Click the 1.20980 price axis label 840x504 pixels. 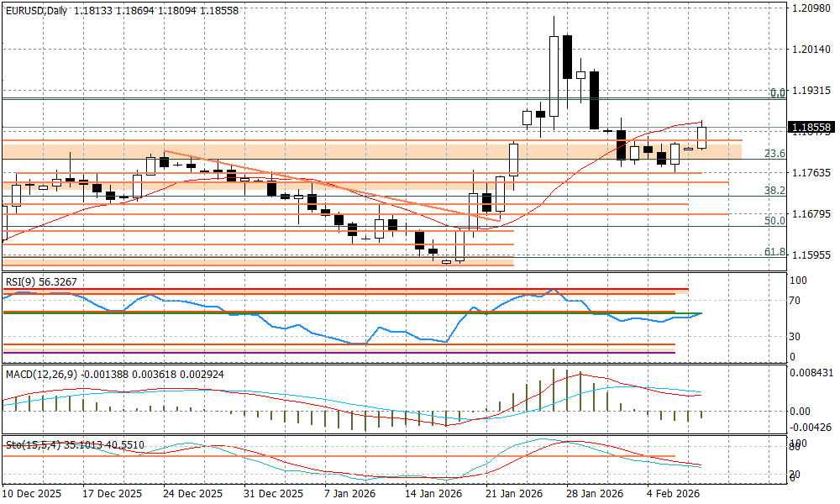[811, 8]
